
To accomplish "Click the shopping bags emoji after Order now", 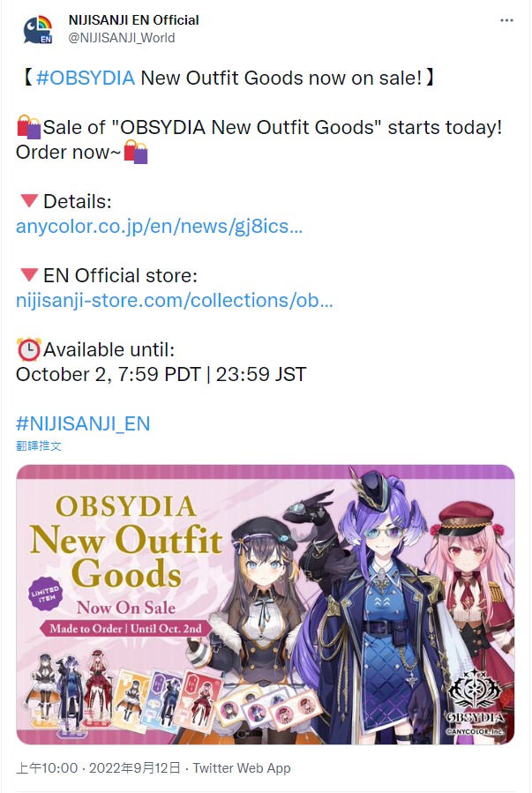I will pyautogui.click(x=136, y=152).
